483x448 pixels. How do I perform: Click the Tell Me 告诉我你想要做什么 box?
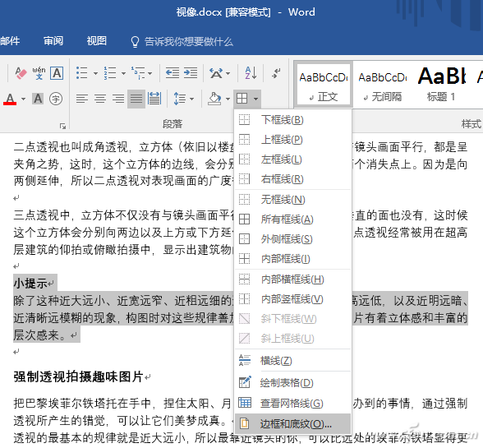click(189, 42)
